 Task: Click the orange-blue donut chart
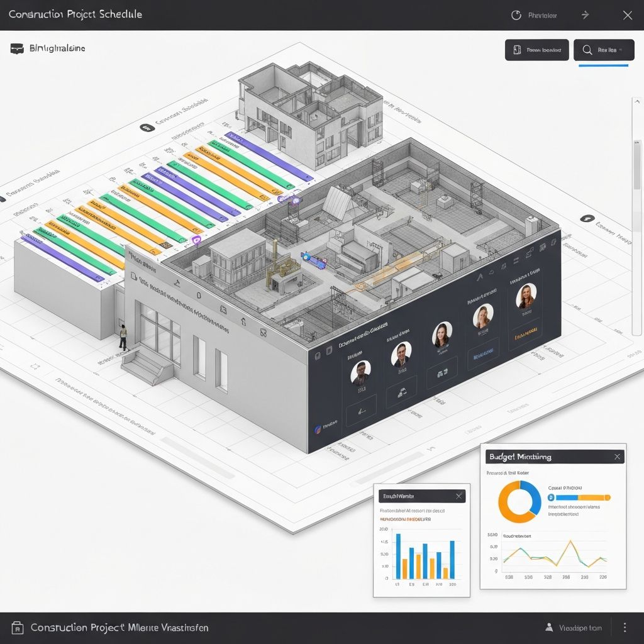click(519, 502)
